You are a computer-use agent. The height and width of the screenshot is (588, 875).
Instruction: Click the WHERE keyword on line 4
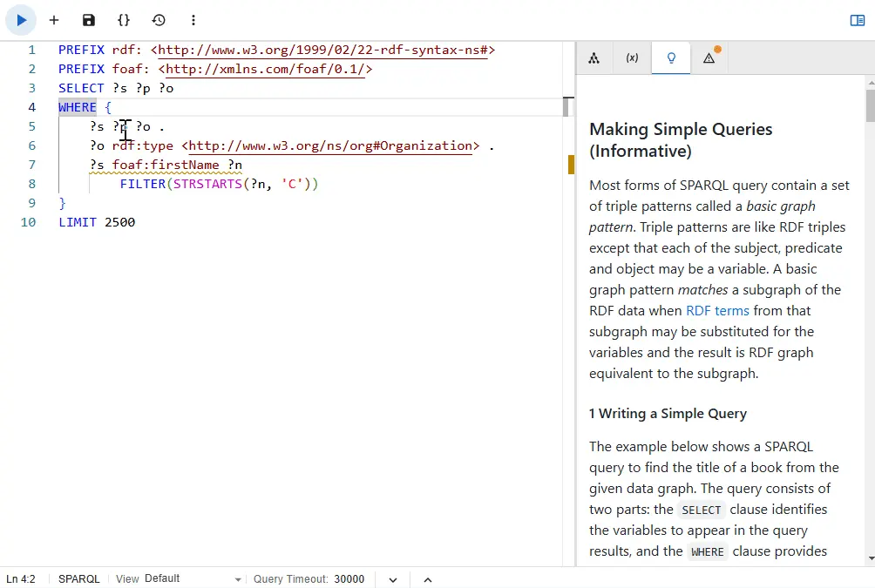point(78,107)
